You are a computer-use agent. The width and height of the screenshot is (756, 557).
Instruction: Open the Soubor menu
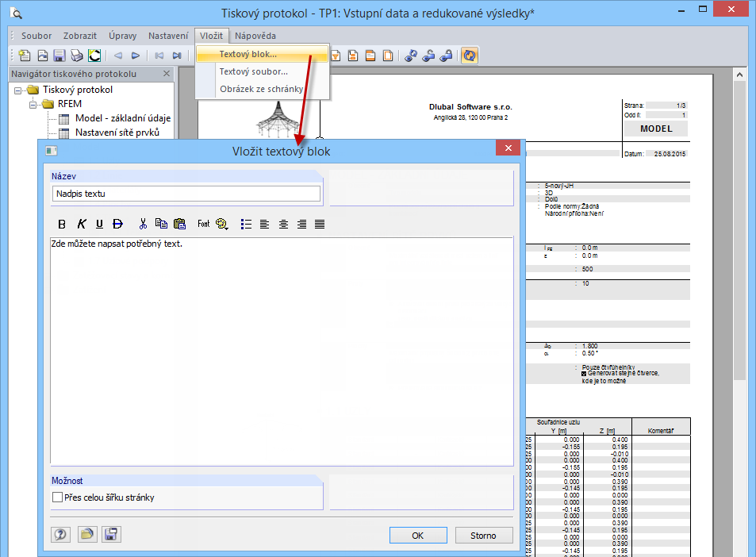click(36, 36)
